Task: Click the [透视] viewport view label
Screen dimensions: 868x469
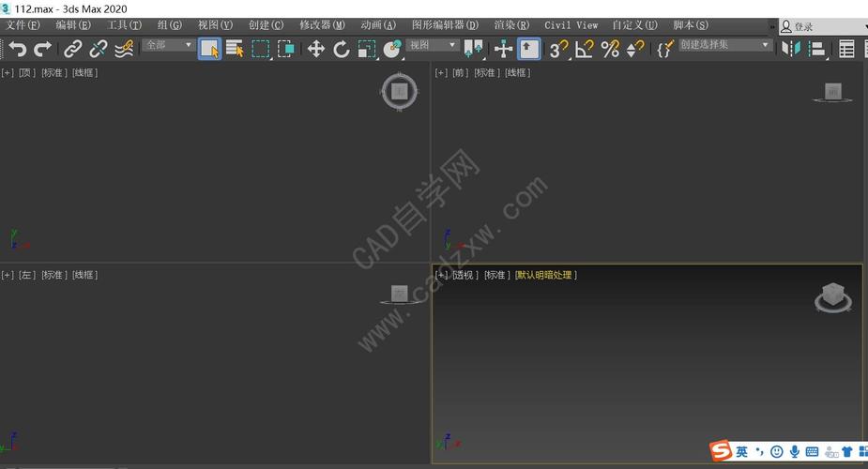Action: (465, 275)
